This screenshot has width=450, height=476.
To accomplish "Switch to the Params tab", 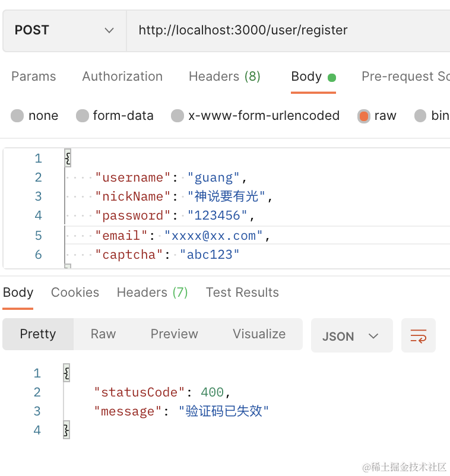I will click(34, 77).
